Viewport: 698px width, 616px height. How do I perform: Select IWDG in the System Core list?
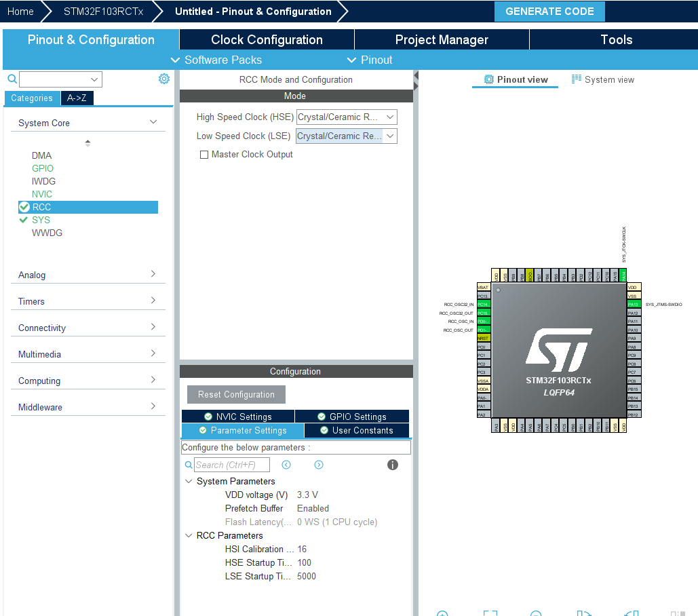(x=43, y=181)
